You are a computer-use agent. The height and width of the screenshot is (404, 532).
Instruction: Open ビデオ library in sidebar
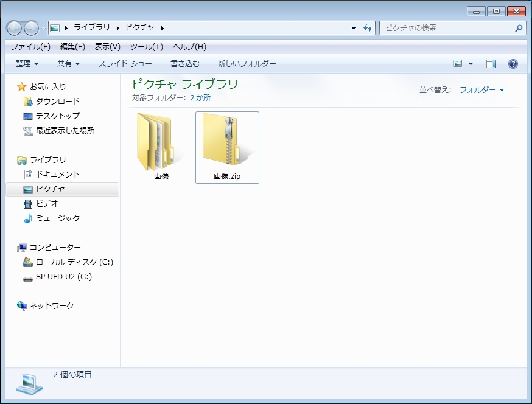(x=47, y=203)
